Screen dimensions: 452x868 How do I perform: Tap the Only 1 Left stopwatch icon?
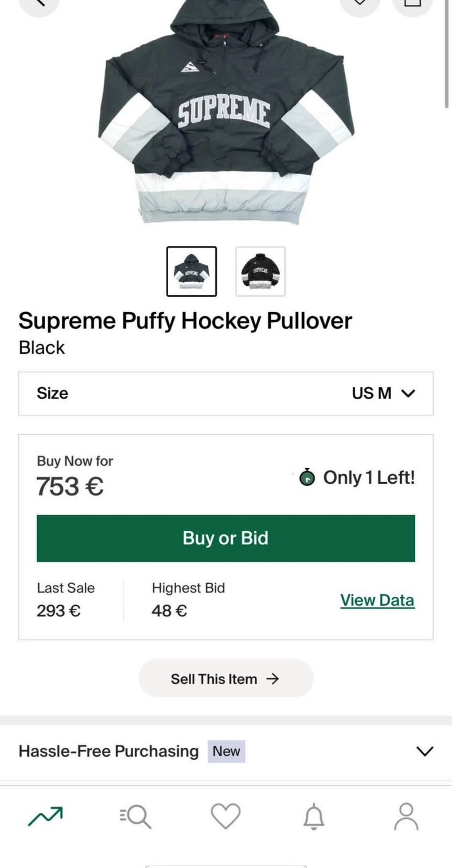pos(307,478)
